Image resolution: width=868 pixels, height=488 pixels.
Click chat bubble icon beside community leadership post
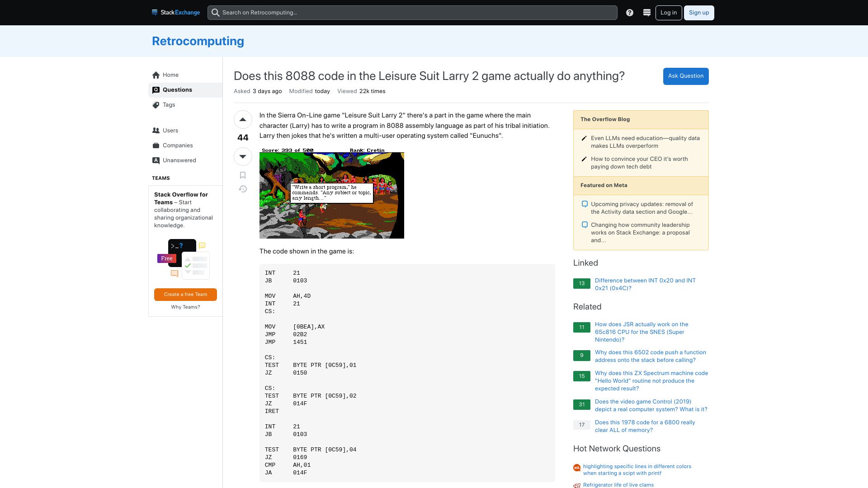click(585, 225)
